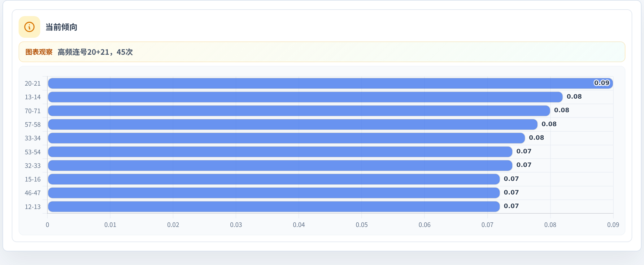Viewport: 644px width, 265px height.
Task: Click the 20-21 y-axis label
Action: 33,83
